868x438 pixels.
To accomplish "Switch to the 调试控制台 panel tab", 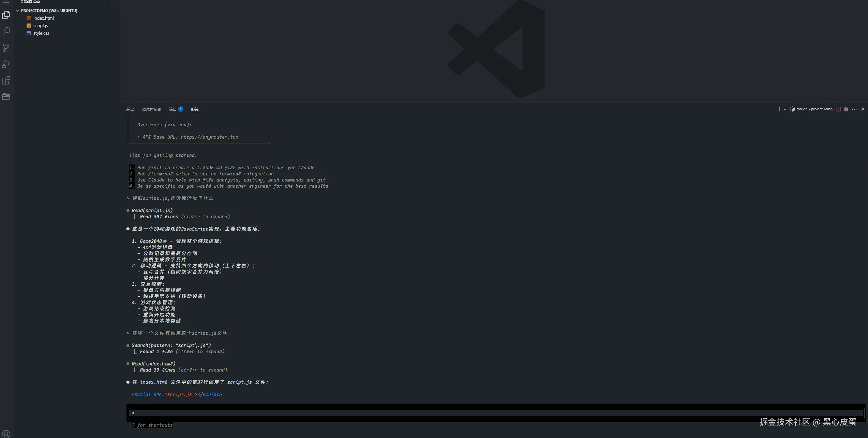I will coord(151,109).
